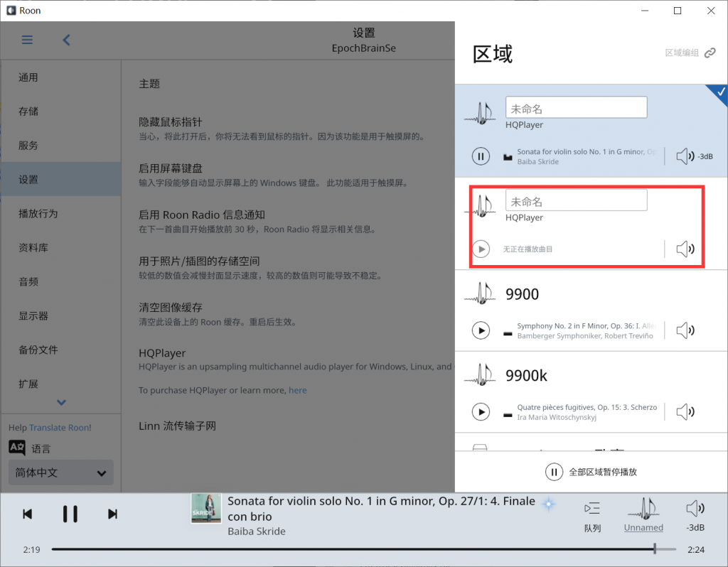Skip to the previous track
The image size is (728, 567).
27,514
